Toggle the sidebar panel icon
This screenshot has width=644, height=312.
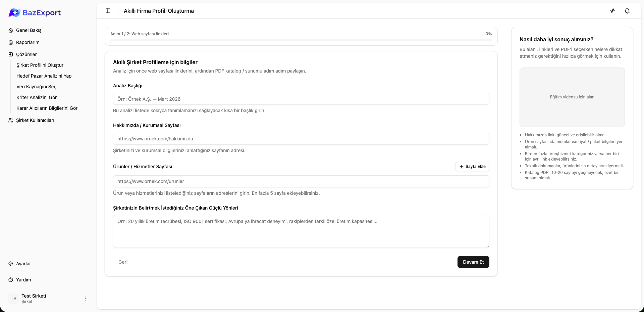108,11
